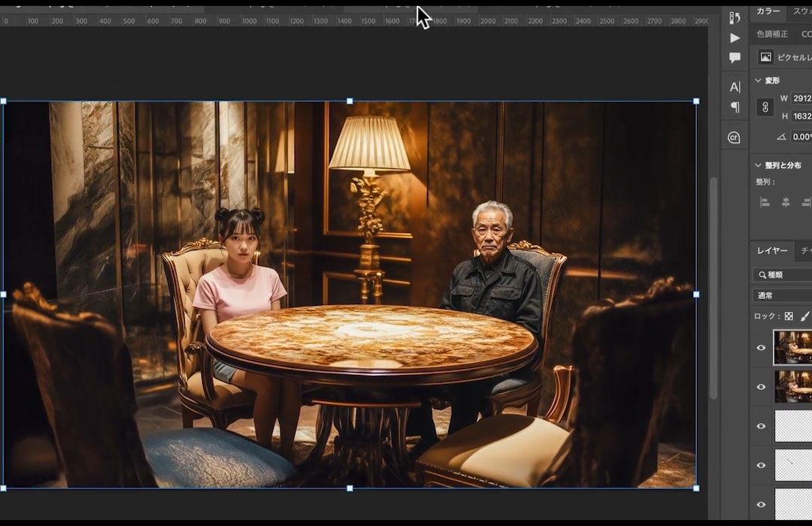Open the Actions panel play icon
Viewport: 812px width, 526px height.
735,38
